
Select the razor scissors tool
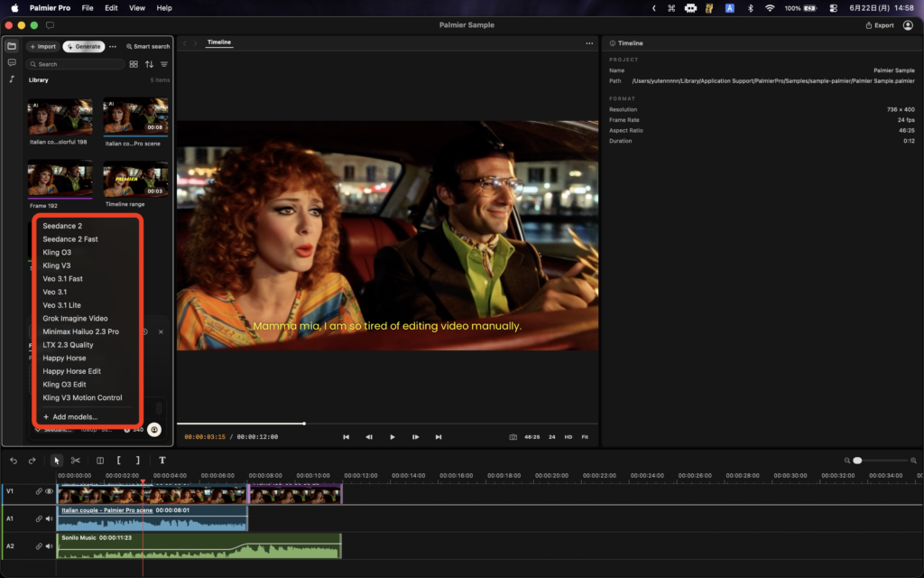coord(76,460)
